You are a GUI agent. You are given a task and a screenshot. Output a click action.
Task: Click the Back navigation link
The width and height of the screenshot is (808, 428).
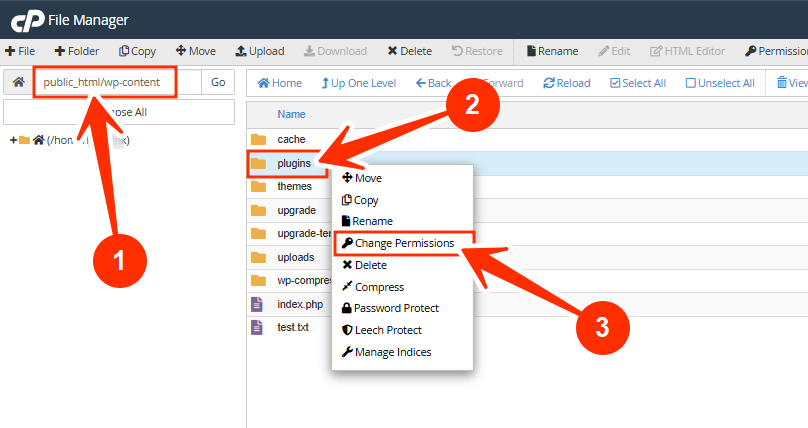[x=433, y=83]
